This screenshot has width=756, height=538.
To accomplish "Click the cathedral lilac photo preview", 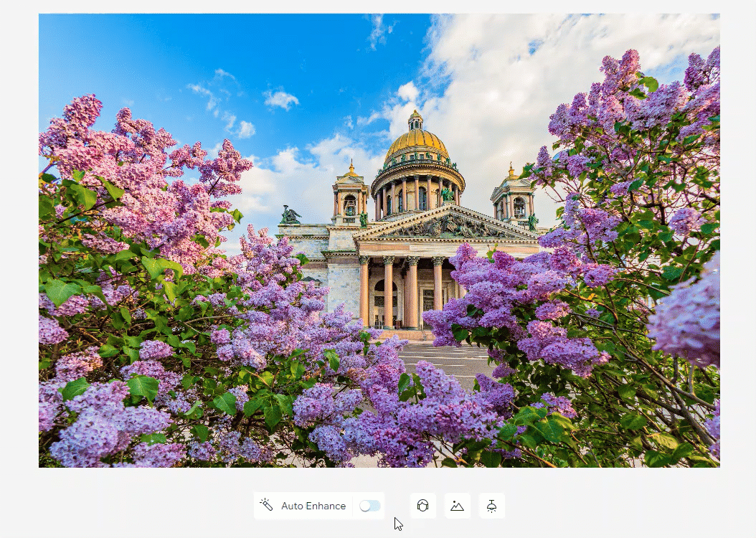I will pos(379,240).
